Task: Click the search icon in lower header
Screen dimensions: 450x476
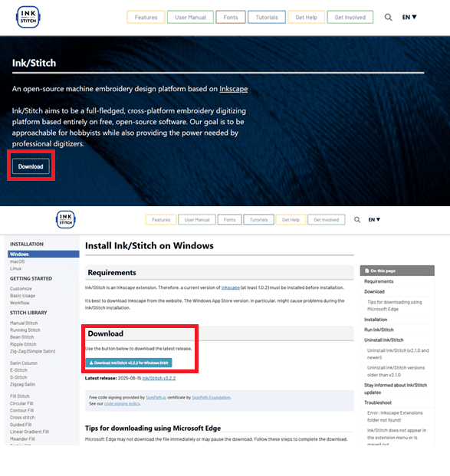Action: [357, 219]
